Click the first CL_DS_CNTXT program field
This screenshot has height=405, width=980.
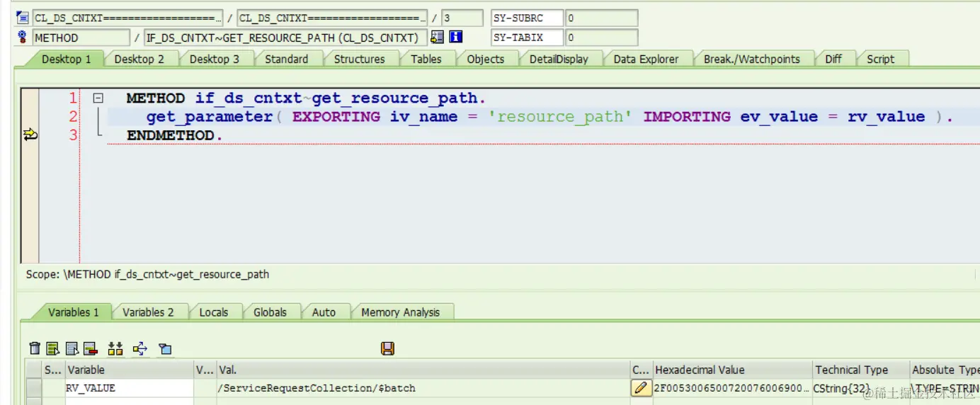(x=127, y=18)
